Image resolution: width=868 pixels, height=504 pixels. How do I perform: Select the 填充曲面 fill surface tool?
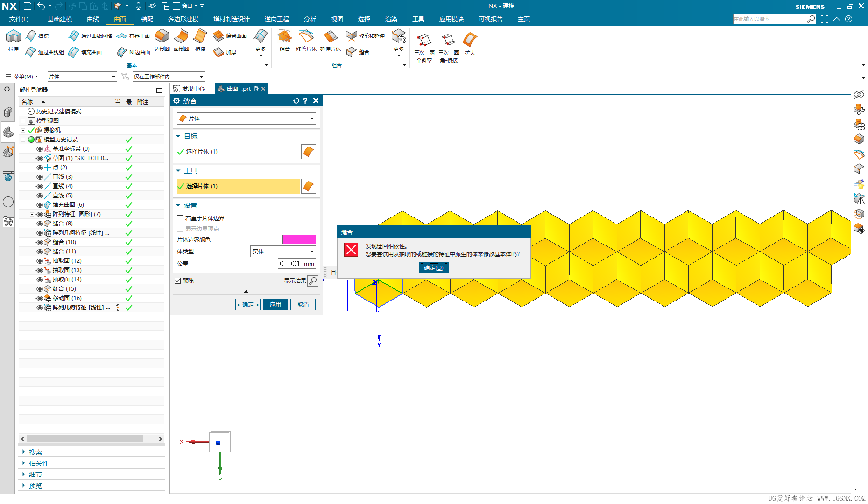coord(85,52)
